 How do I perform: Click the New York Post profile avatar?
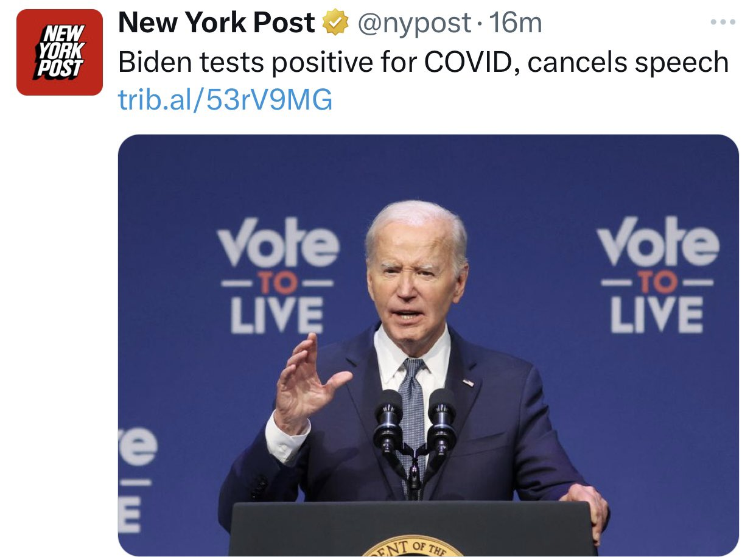point(60,52)
